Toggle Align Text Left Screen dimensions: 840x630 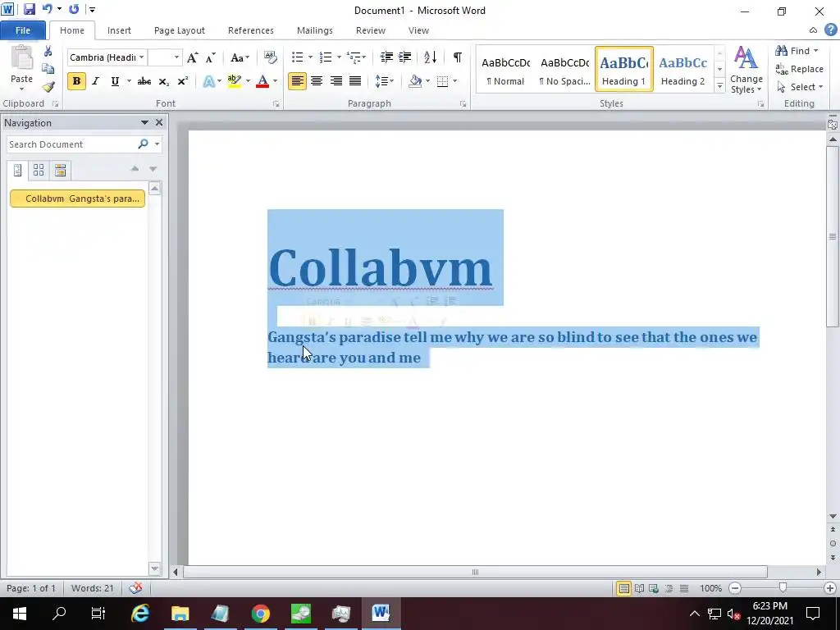click(297, 81)
